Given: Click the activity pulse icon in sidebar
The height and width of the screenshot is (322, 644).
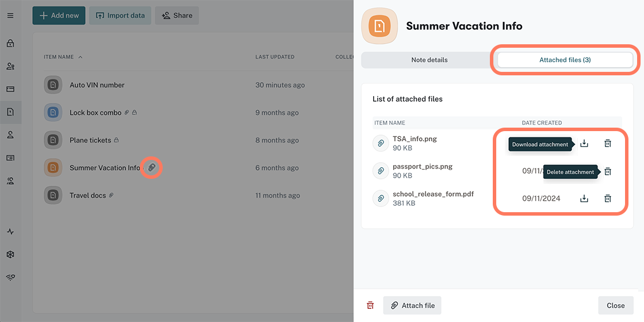Looking at the screenshot, I should tap(10, 232).
